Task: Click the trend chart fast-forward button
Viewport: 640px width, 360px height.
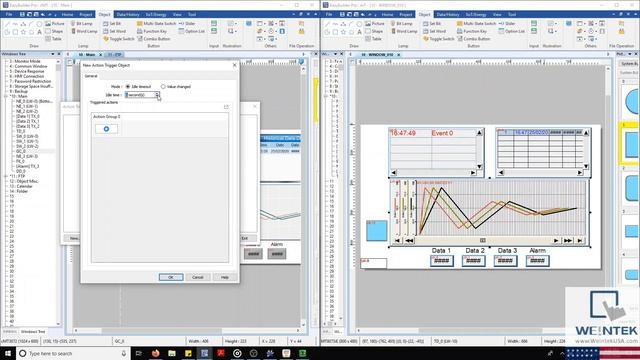Action: click(x=568, y=241)
